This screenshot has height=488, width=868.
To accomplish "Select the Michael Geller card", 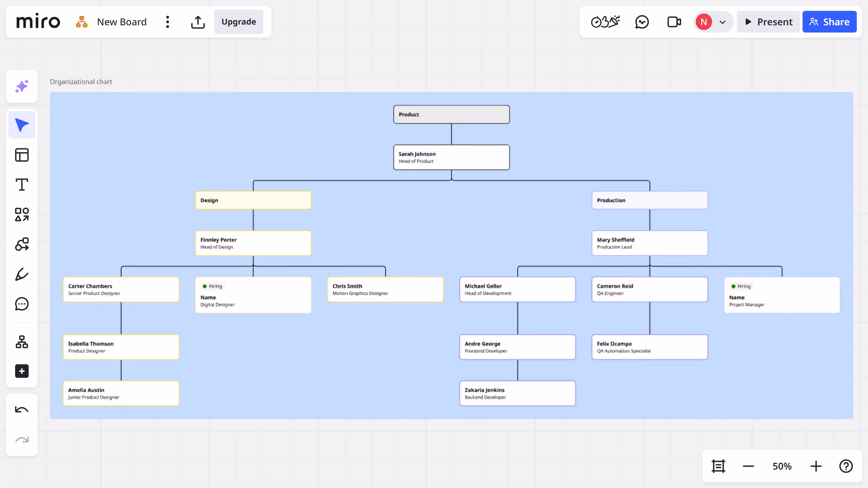I will pyautogui.click(x=518, y=290).
